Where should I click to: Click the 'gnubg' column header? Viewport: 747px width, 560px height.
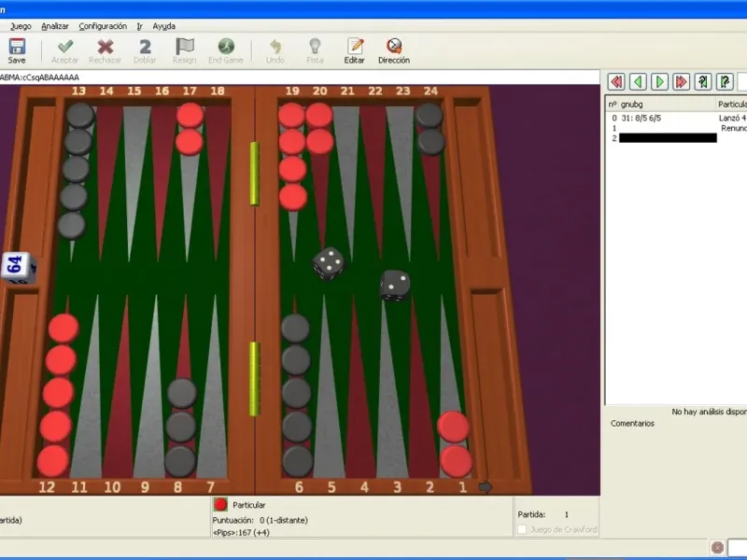point(667,105)
